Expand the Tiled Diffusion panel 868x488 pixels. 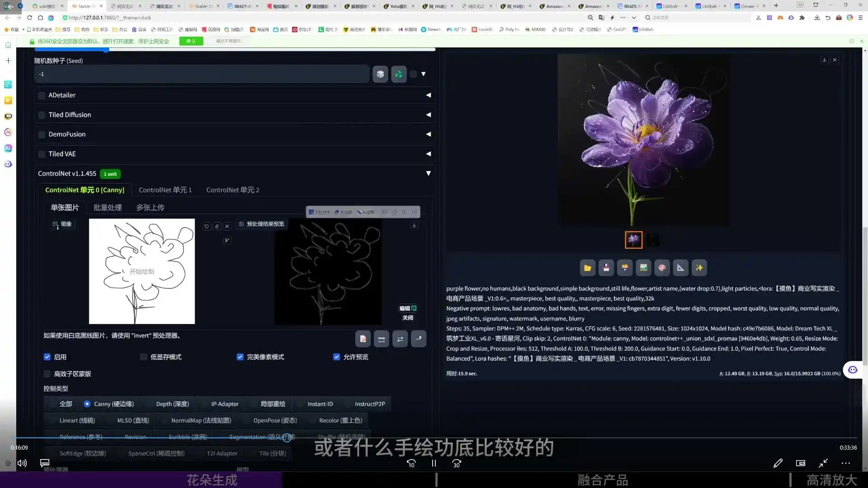[x=428, y=115]
